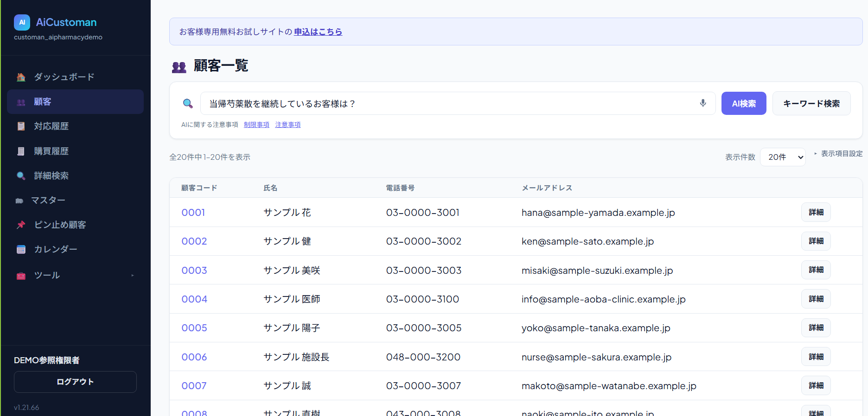Image resolution: width=868 pixels, height=416 pixels.
Task: Open 詳細検索 menu entry
Action: pyautogui.click(x=75, y=176)
